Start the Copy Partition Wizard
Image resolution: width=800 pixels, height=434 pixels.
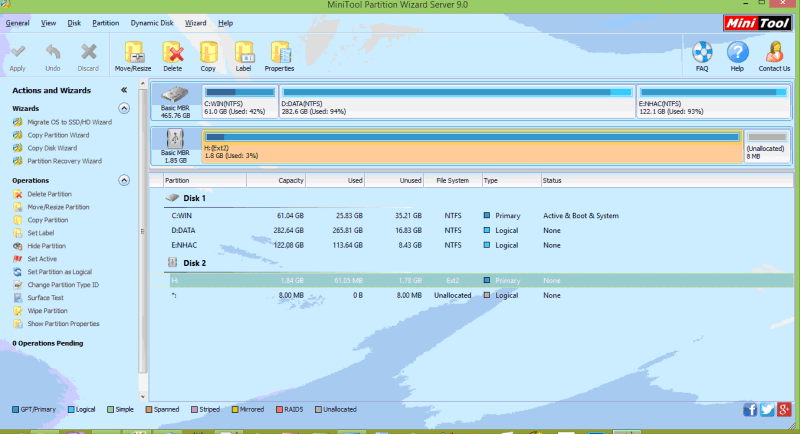tap(58, 135)
